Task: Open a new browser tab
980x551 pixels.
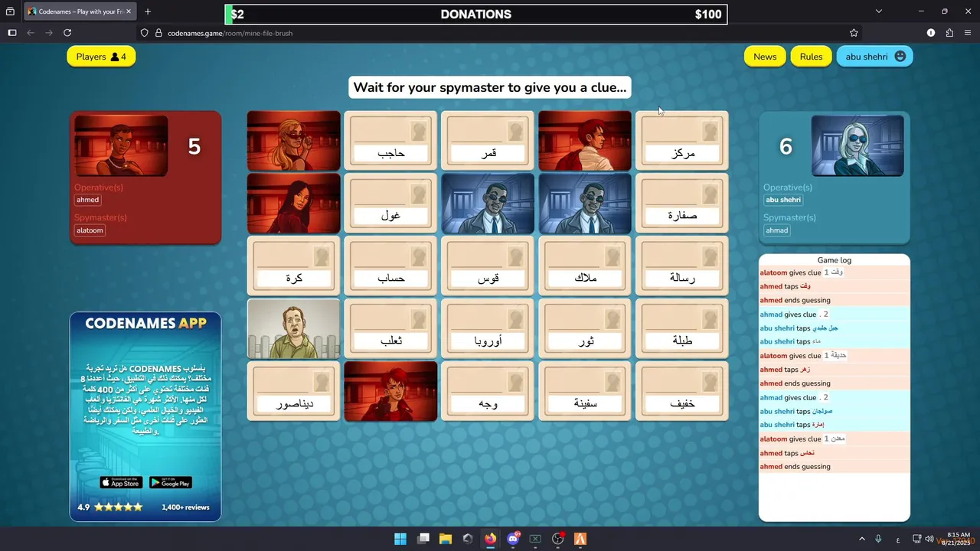Action: pyautogui.click(x=148, y=11)
